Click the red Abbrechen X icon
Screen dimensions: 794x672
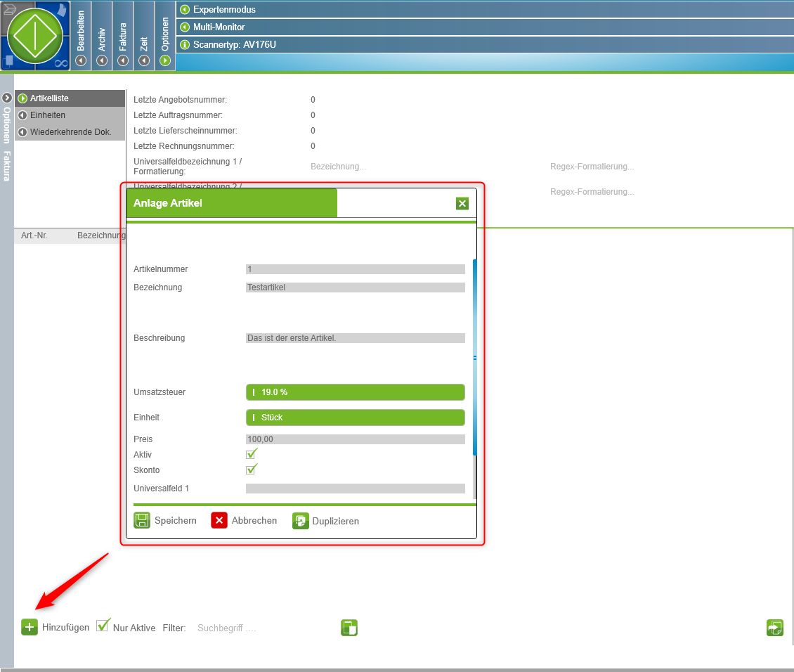[x=219, y=520]
